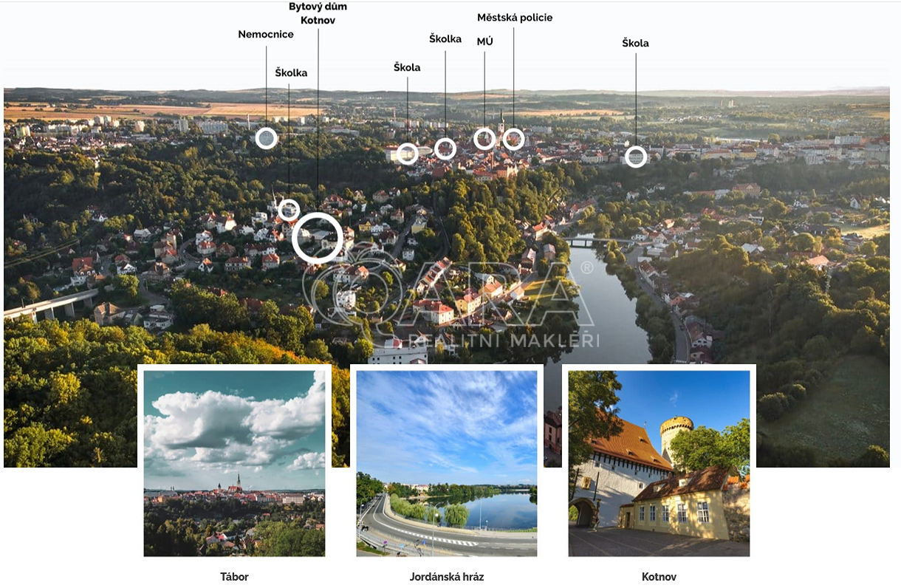Click the MÚ text label

pos(484,41)
